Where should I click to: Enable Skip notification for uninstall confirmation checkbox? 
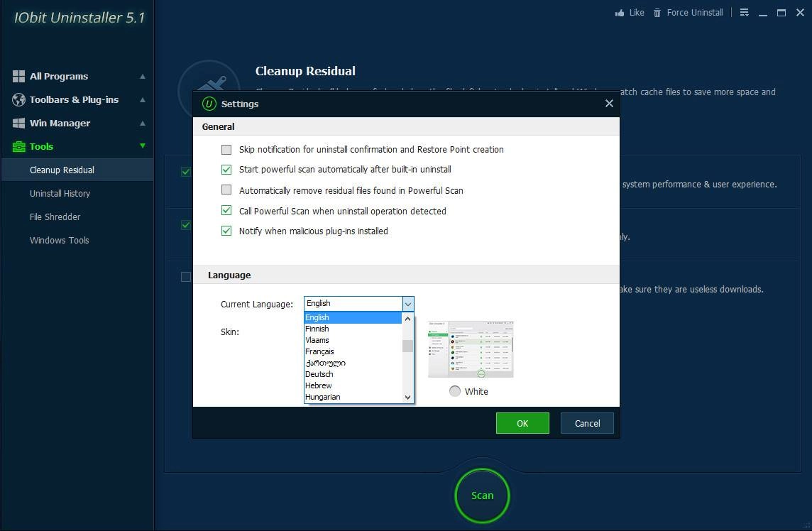[226, 150]
